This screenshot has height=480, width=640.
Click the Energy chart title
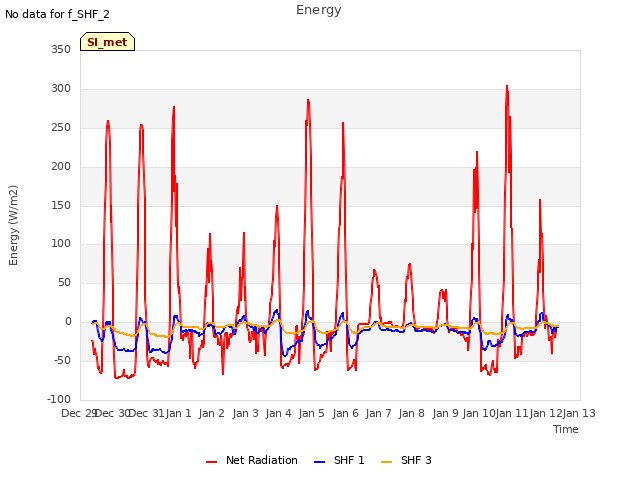(x=319, y=10)
